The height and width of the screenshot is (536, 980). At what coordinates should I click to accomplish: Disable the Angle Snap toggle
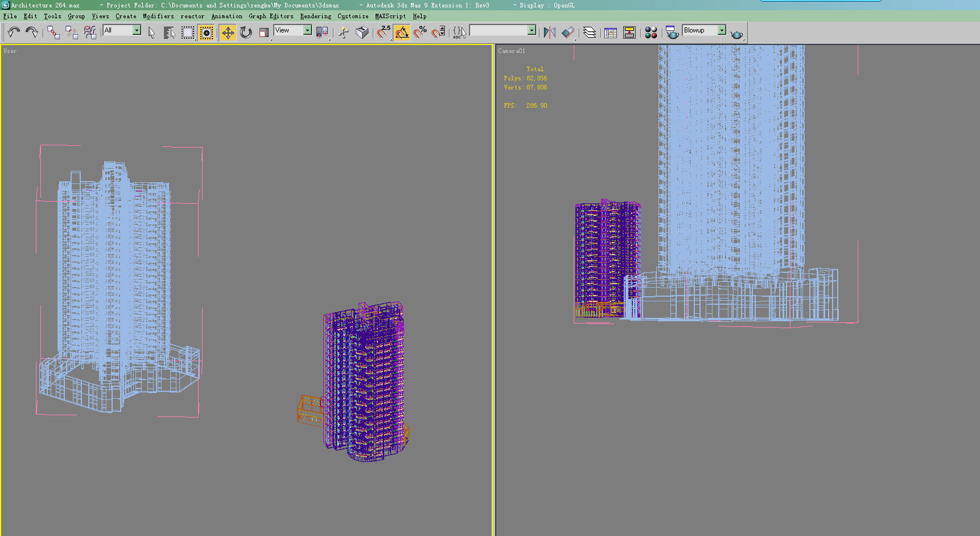pos(401,32)
